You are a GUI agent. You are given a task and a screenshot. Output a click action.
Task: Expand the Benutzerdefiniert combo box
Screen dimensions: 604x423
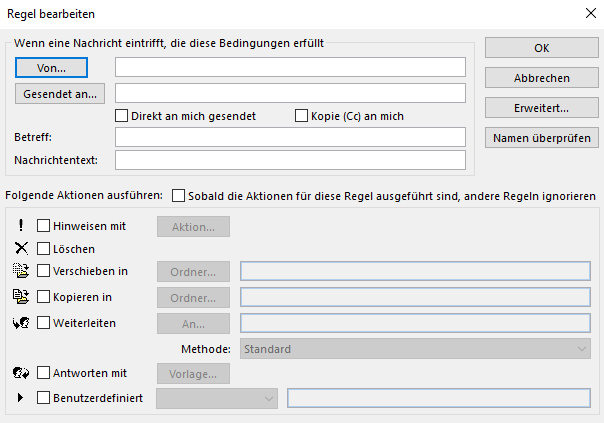coord(218,398)
